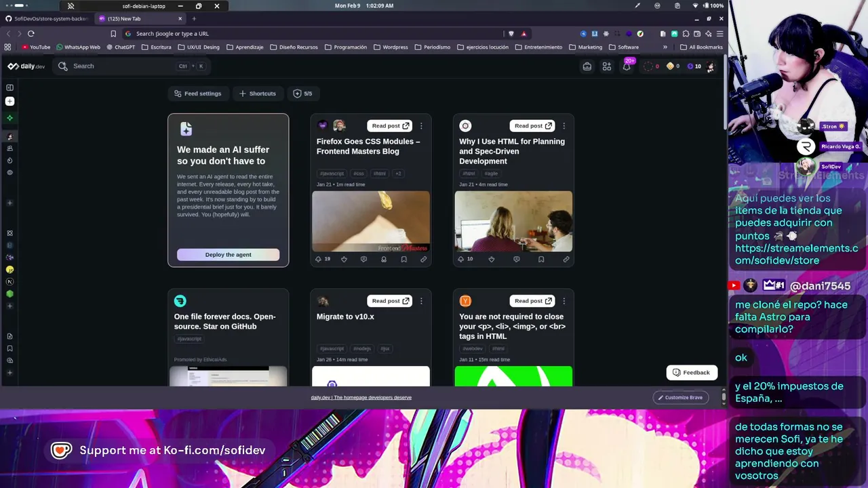Screen dimensions: 868x488
Task: Reload the page in browser toolbar
Action: pos(31,33)
